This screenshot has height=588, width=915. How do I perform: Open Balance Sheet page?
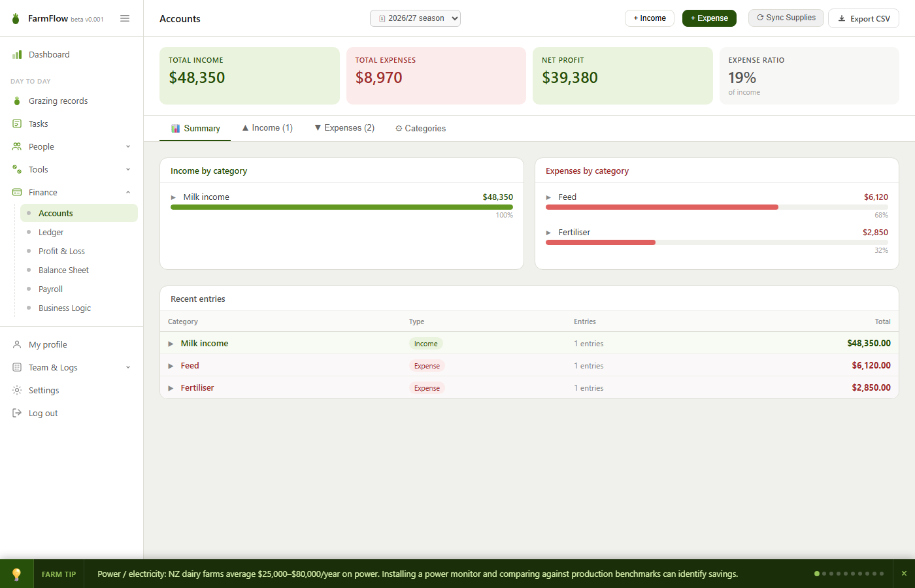[x=79, y=270]
